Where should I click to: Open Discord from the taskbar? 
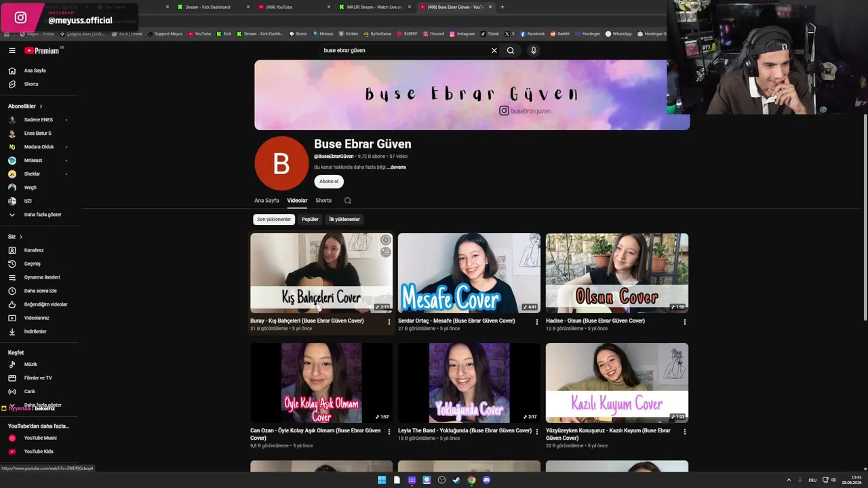tap(486, 480)
